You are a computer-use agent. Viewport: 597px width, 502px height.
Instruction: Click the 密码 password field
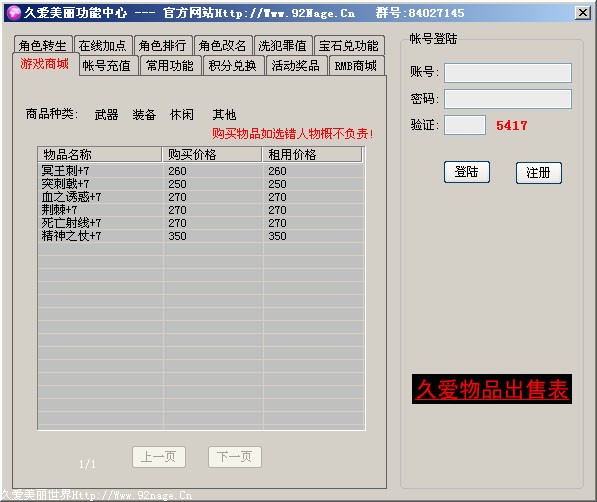[508, 99]
